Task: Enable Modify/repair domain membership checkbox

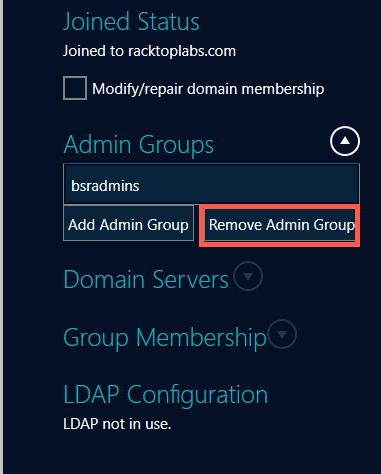Action: tap(75, 88)
